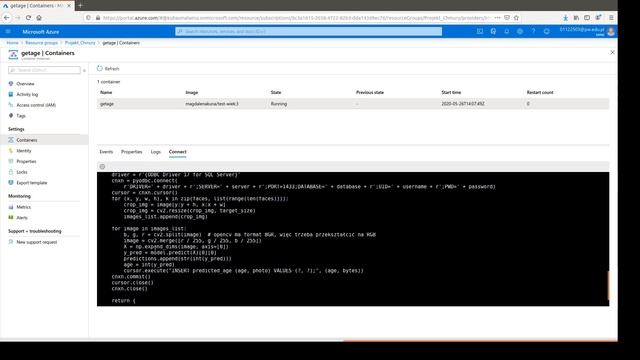Sort by Restart count column header
This screenshot has height=360, width=640.
tap(540, 93)
